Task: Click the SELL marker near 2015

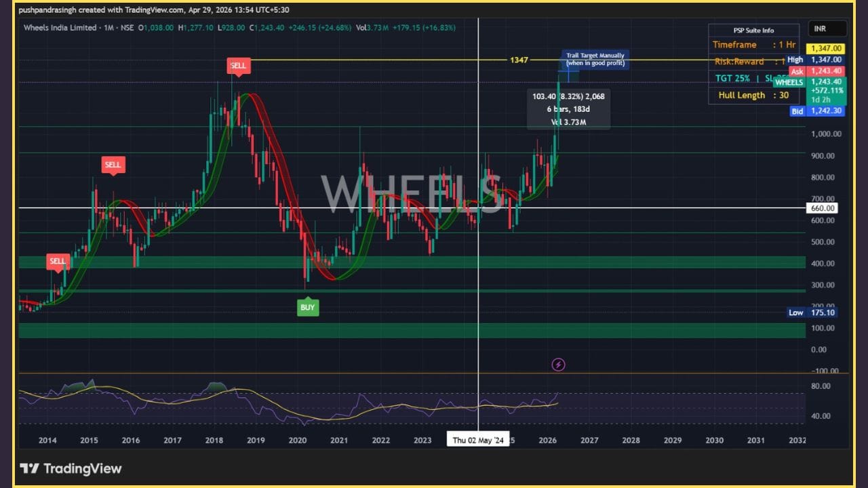Action: [x=113, y=165]
